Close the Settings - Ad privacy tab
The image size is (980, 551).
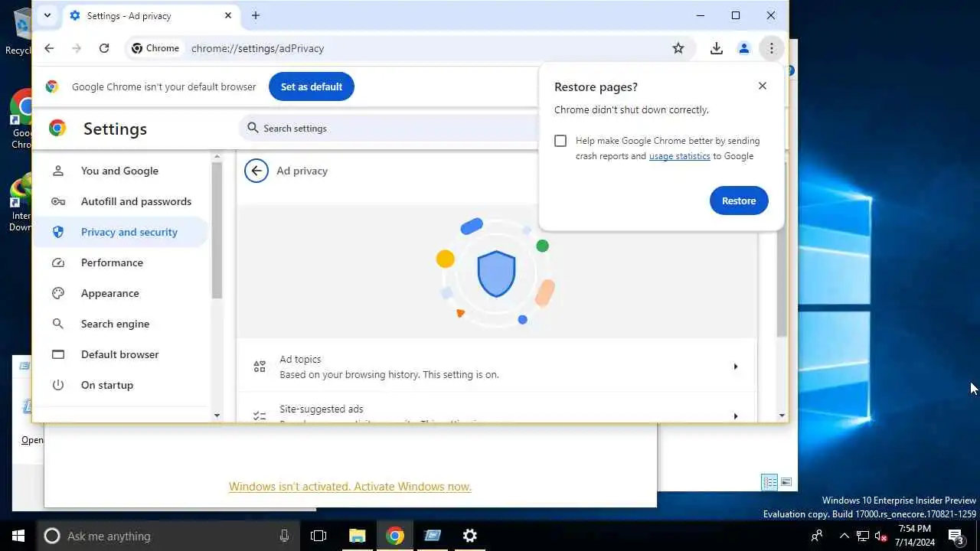point(228,15)
